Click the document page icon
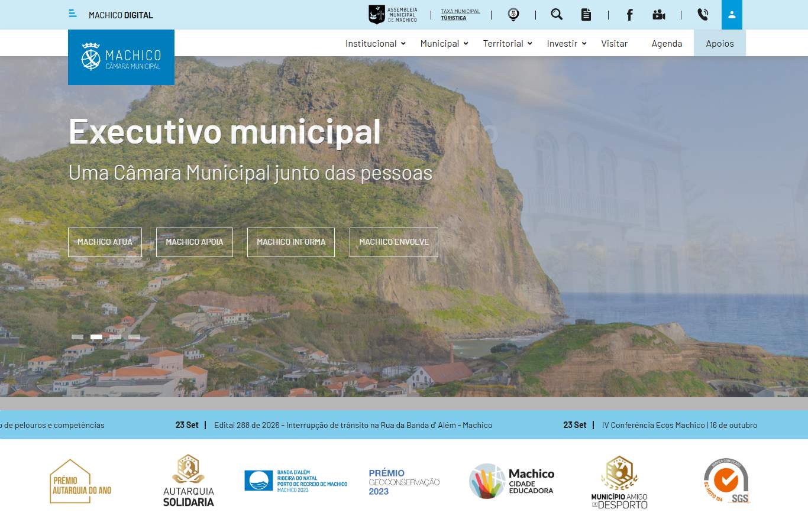 (x=586, y=15)
